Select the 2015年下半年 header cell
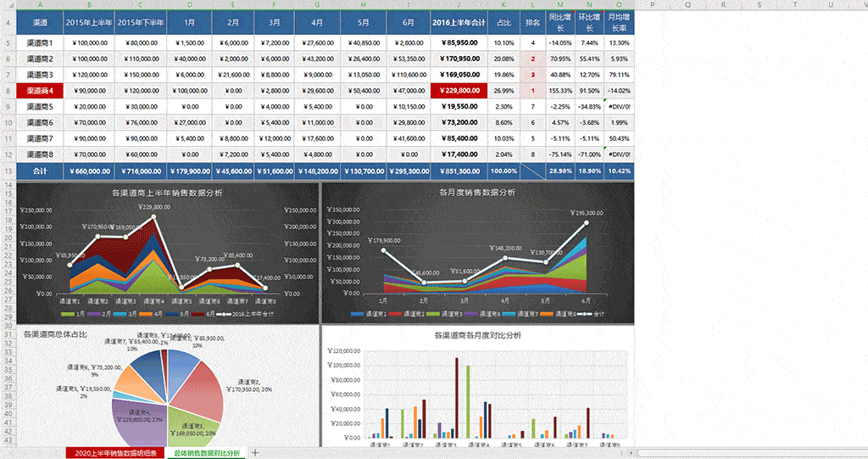Screen dimensions: 868x459 click(141, 23)
